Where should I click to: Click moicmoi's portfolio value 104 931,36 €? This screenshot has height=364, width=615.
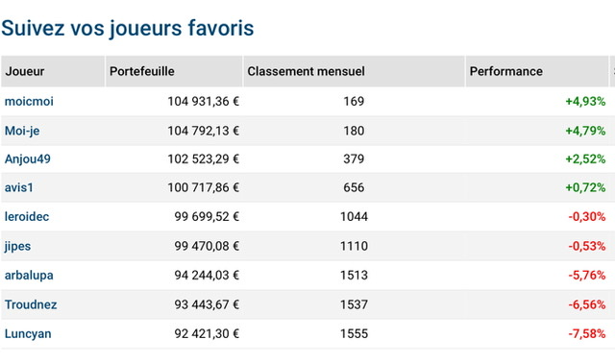point(203,102)
